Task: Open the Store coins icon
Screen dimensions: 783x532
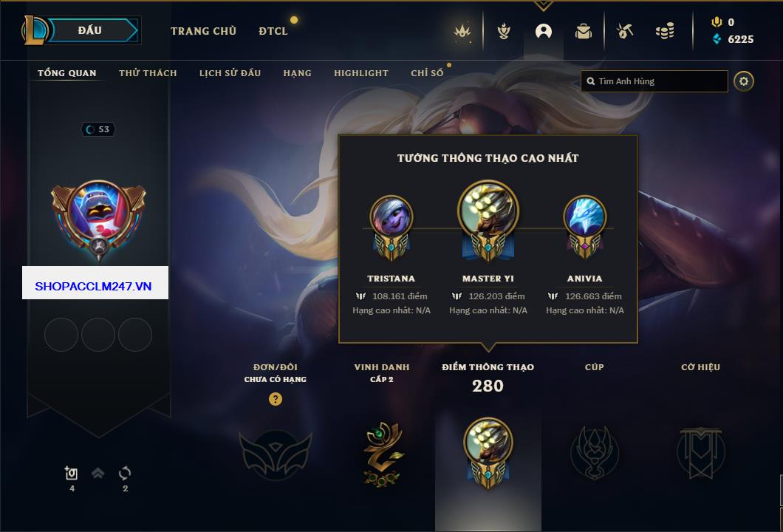Action: coord(665,31)
